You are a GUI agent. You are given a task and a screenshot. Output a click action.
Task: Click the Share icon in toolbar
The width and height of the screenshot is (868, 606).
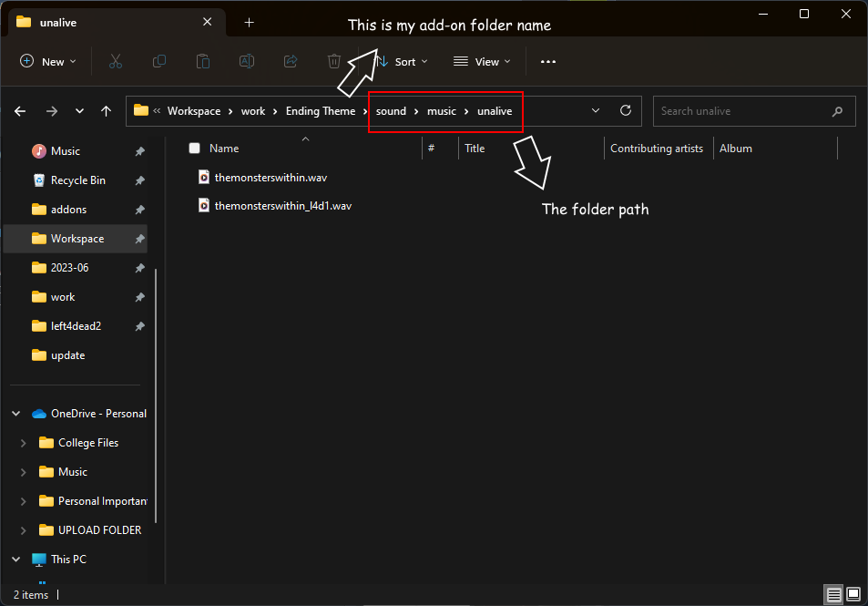(291, 61)
